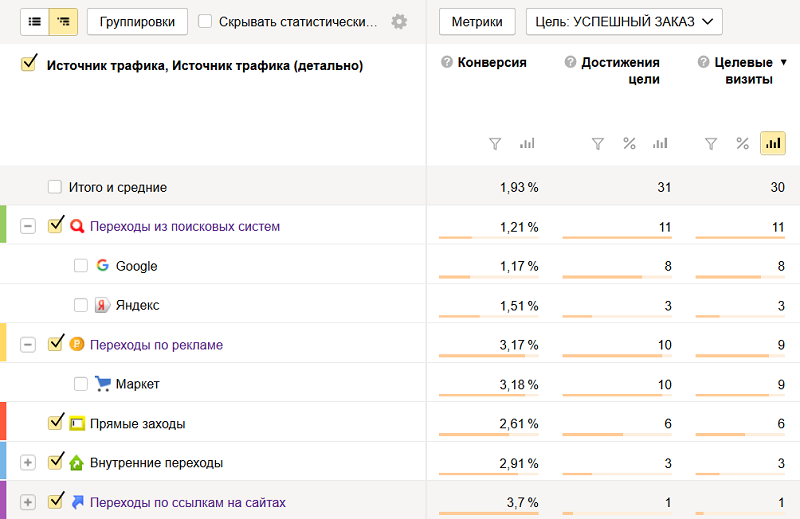Switch to flat list view icon

[x=35, y=21]
